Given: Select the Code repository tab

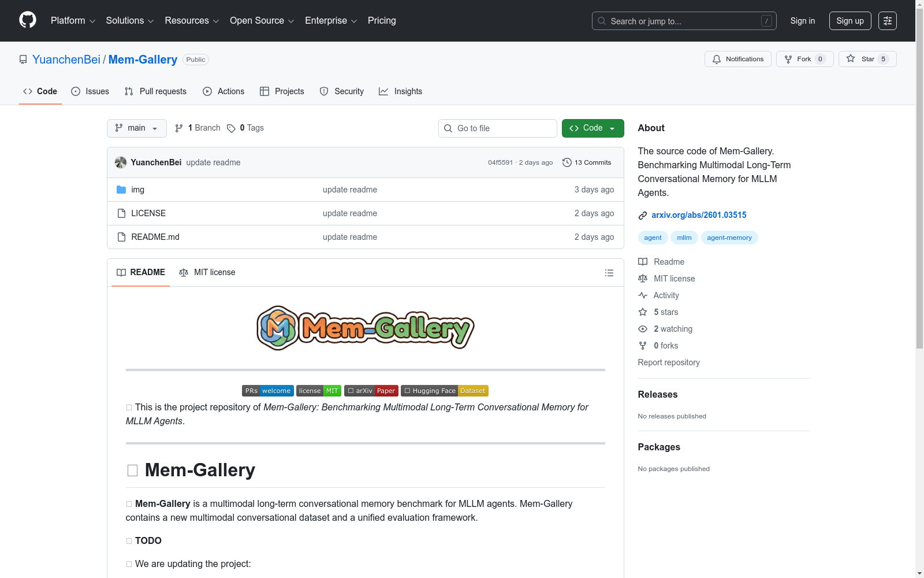Looking at the screenshot, I should coord(40,91).
